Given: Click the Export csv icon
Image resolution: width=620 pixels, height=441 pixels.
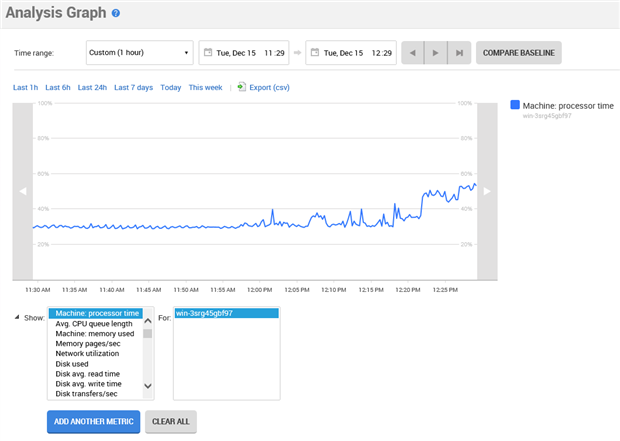Looking at the screenshot, I should (x=242, y=87).
